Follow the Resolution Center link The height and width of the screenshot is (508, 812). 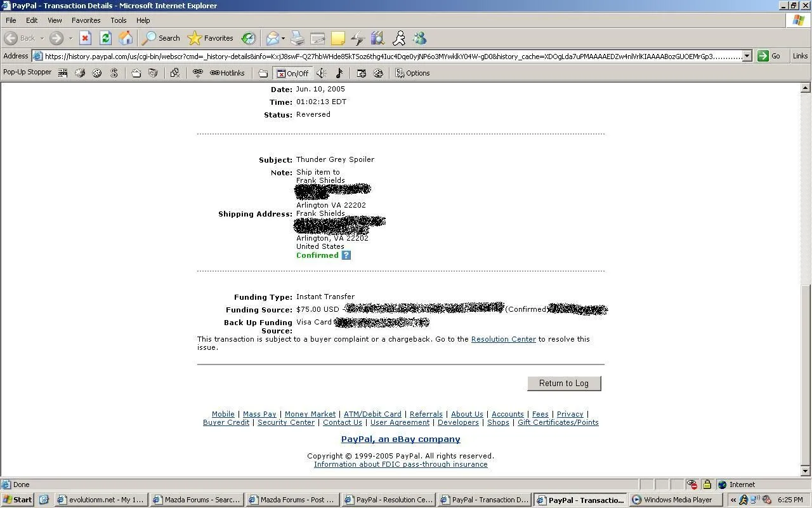point(503,339)
